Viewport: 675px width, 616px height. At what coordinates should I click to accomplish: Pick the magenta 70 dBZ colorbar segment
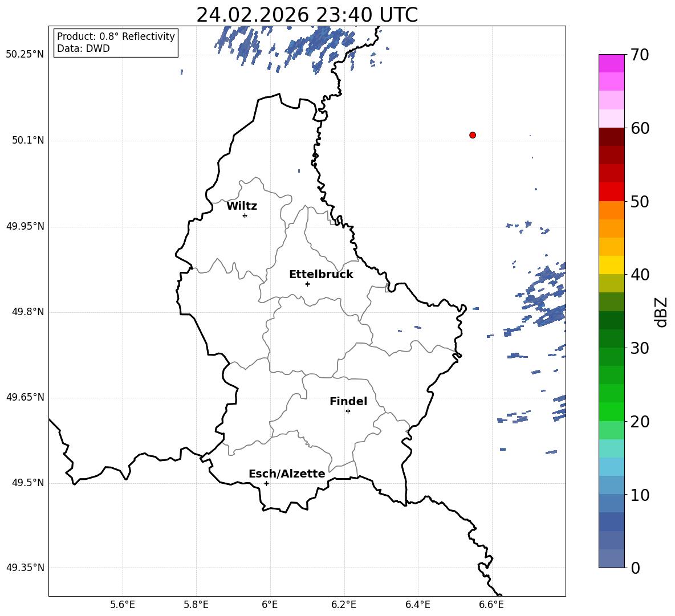coord(611,63)
